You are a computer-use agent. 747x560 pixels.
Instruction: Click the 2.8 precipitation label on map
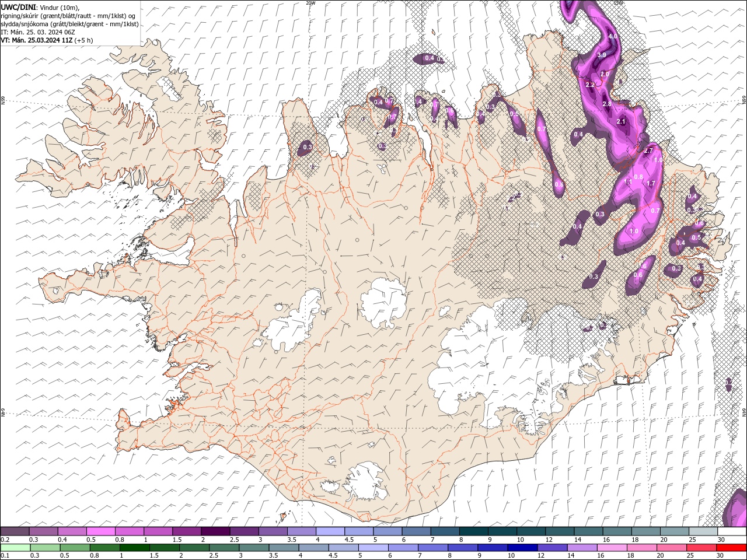click(607, 104)
